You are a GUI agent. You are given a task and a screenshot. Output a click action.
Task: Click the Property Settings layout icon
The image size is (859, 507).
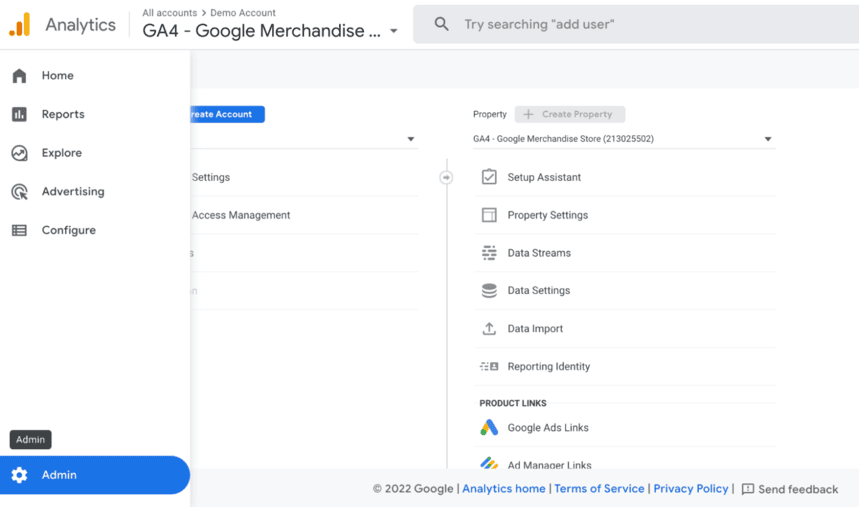coord(489,215)
